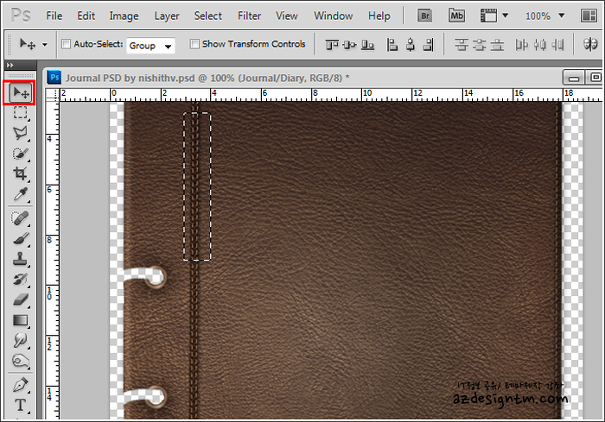Open the File menu
This screenshot has width=605, height=422.
coord(54,16)
